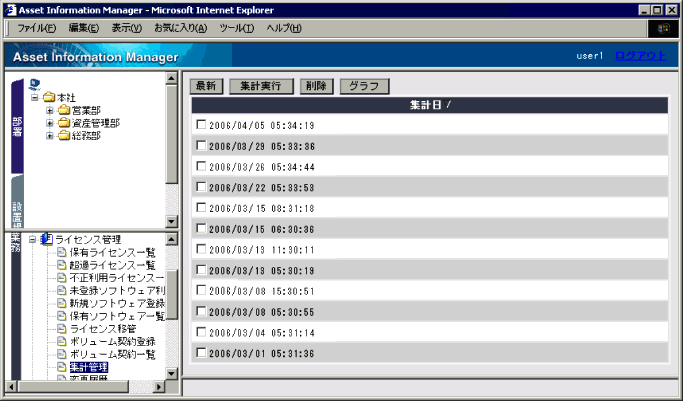Click the department tree scroll-down arrow

click(x=171, y=221)
